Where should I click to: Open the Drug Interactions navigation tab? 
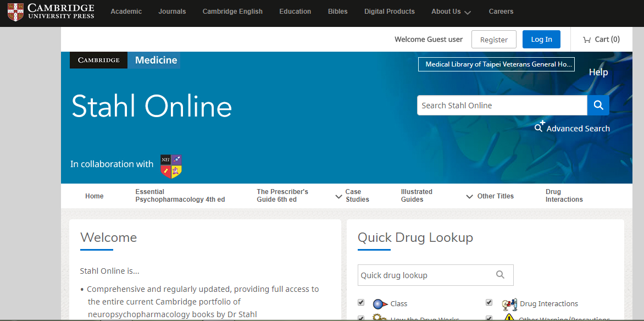coord(564,196)
